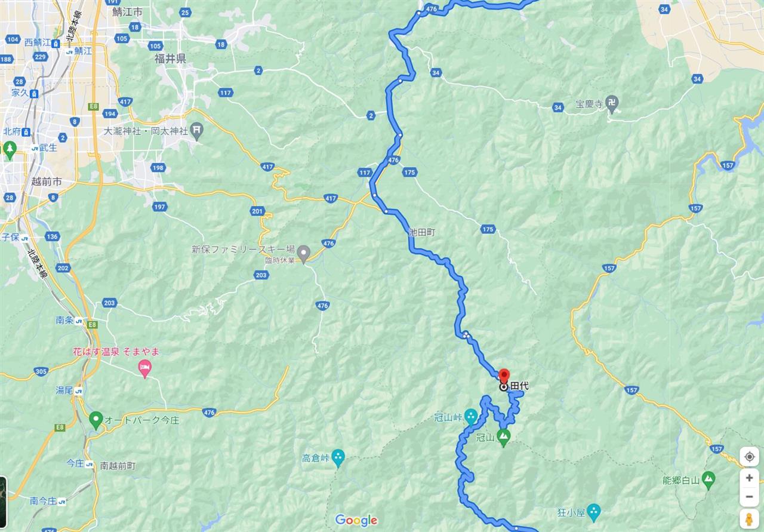Screen dimensions: 764x532
Task: Open Street View pegman icon
Action: [748, 518]
